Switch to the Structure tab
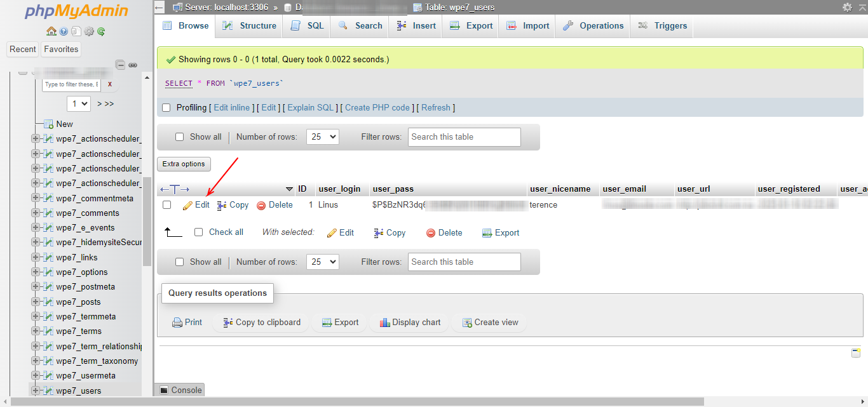Image resolution: width=868 pixels, height=407 pixels. (249, 26)
